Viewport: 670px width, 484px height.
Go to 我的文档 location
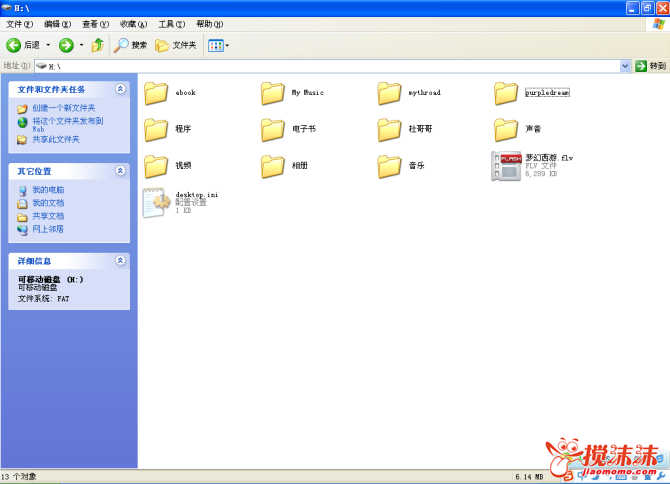point(48,203)
